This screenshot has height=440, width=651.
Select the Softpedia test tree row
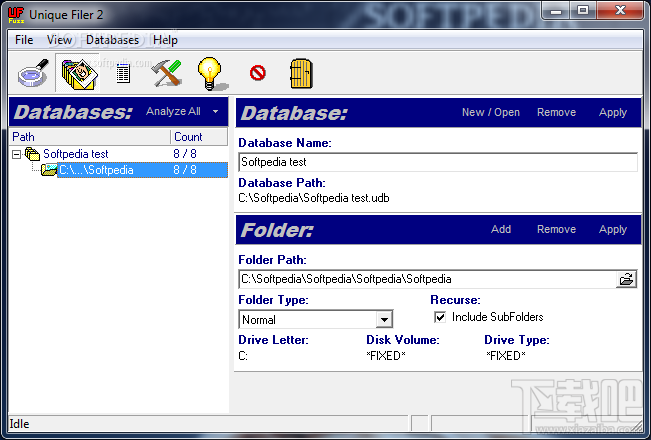[x=118, y=154]
